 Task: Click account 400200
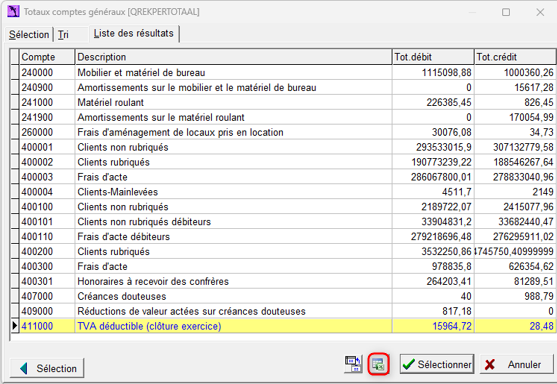pos(47,252)
